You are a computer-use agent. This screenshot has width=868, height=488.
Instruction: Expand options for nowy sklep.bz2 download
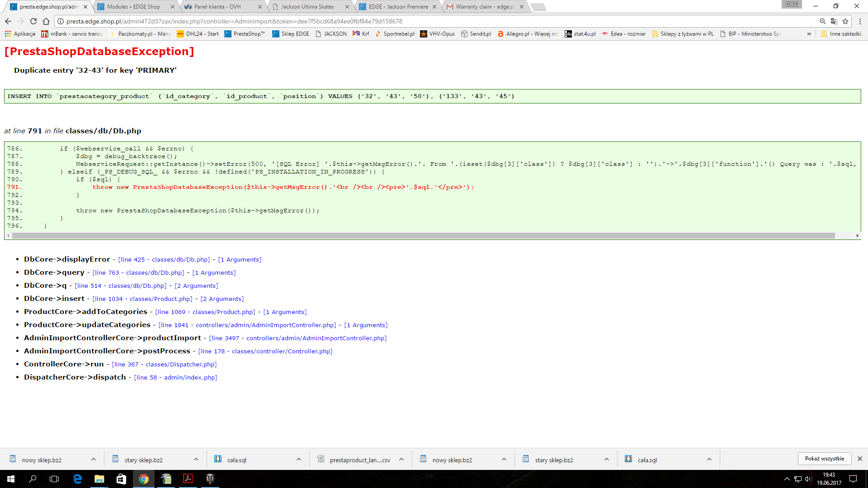94,460
